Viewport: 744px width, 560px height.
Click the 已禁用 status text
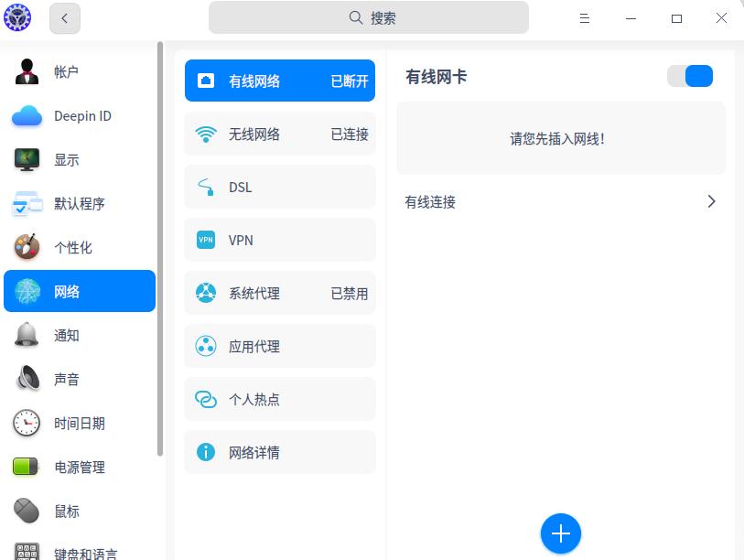pos(350,294)
